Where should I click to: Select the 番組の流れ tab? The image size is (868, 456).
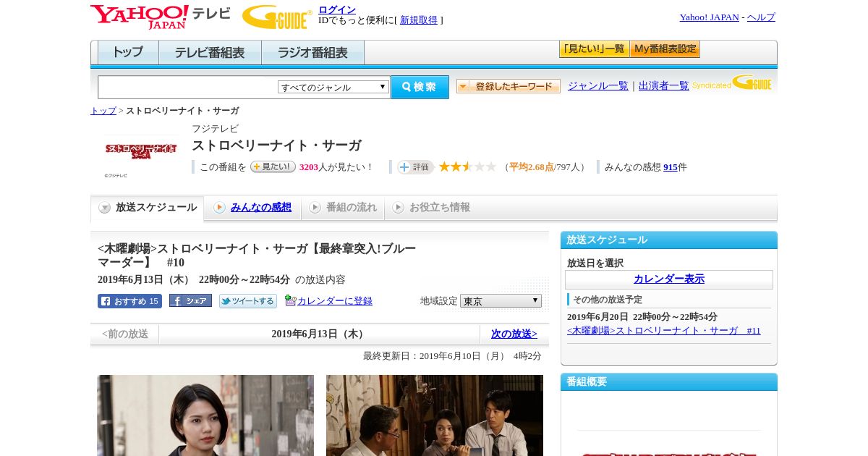[343, 208]
